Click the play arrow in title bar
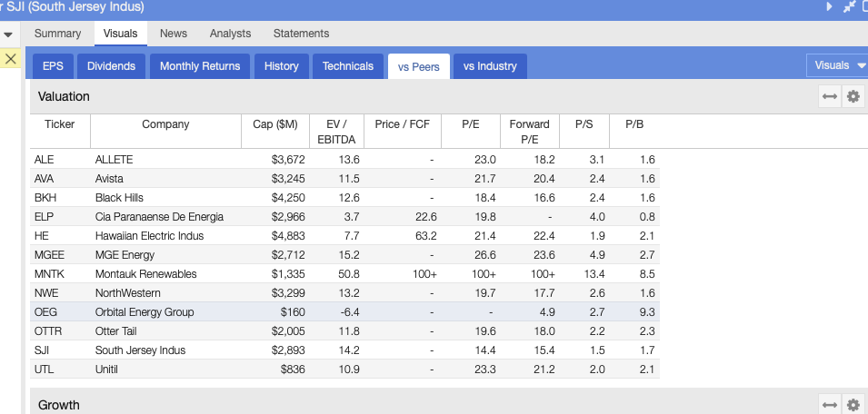 pos(829,6)
